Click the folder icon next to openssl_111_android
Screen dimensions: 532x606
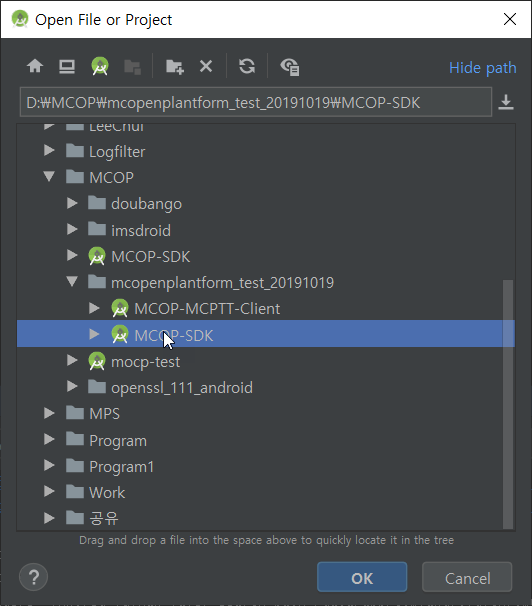click(97, 386)
